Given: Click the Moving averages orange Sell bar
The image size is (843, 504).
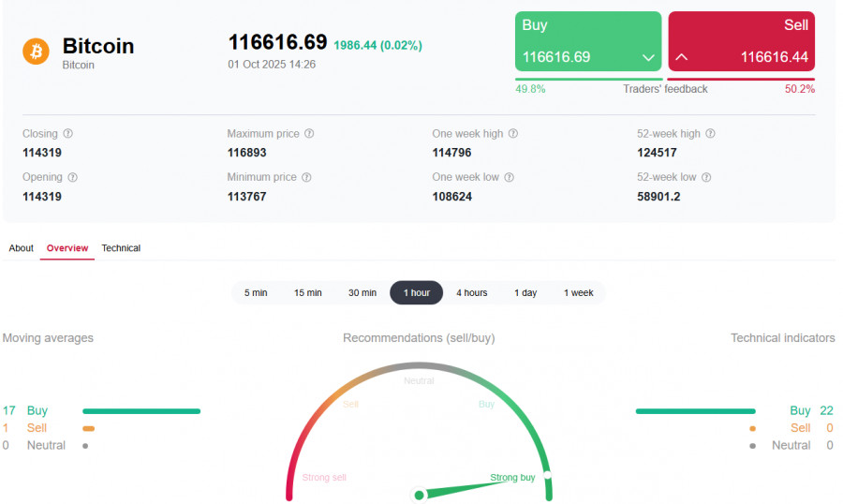Looking at the screenshot, I should tap(89, 429).
